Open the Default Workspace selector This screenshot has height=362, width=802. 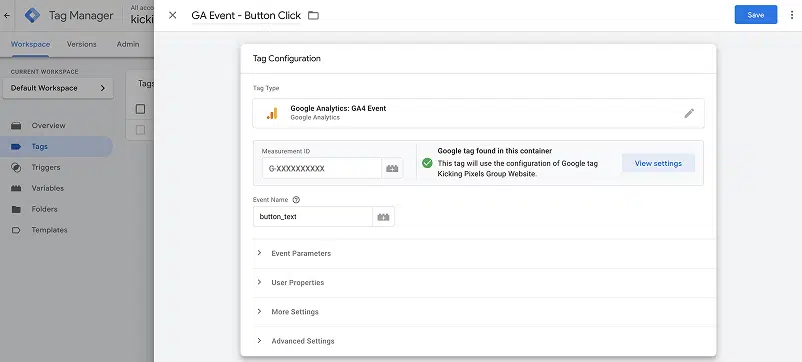coord(58,88)
